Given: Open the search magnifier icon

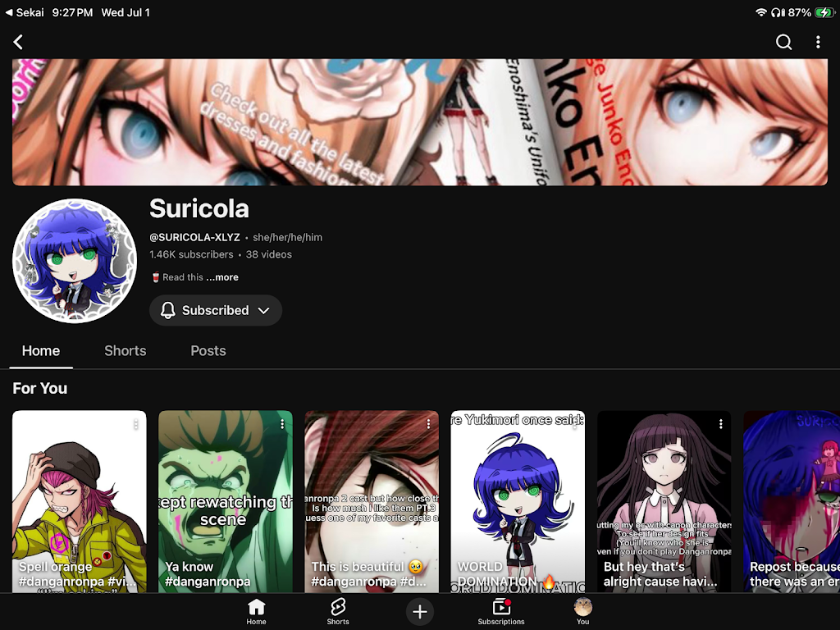Looking at the screenshot, I should click(x=783, y=42).
